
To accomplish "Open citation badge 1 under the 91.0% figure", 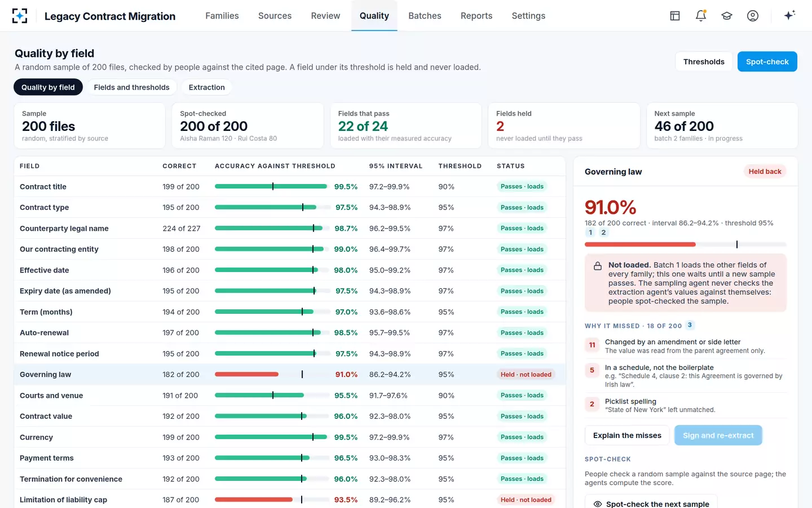I will [x=590, y=233].
